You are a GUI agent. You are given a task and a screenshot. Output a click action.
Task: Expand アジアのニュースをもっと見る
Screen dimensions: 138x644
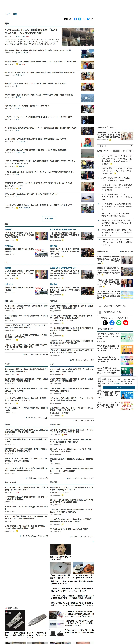coord(37,418)
